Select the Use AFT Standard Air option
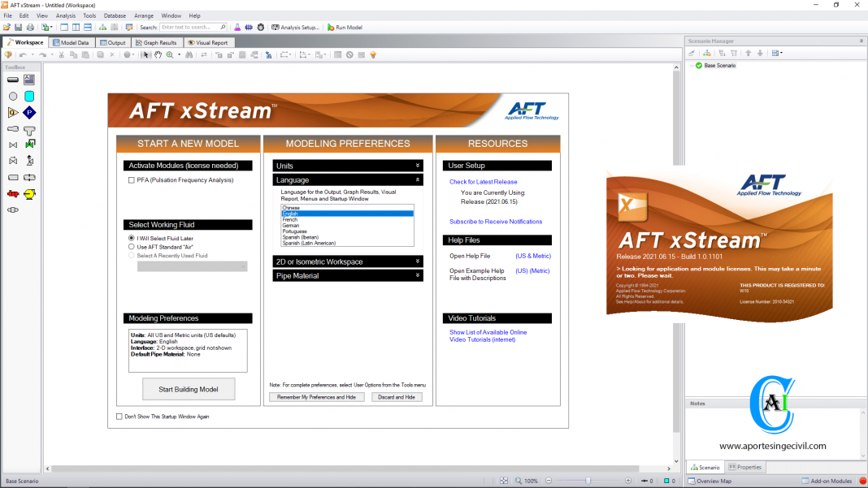The image size is (868, 488). coord(131,246)
